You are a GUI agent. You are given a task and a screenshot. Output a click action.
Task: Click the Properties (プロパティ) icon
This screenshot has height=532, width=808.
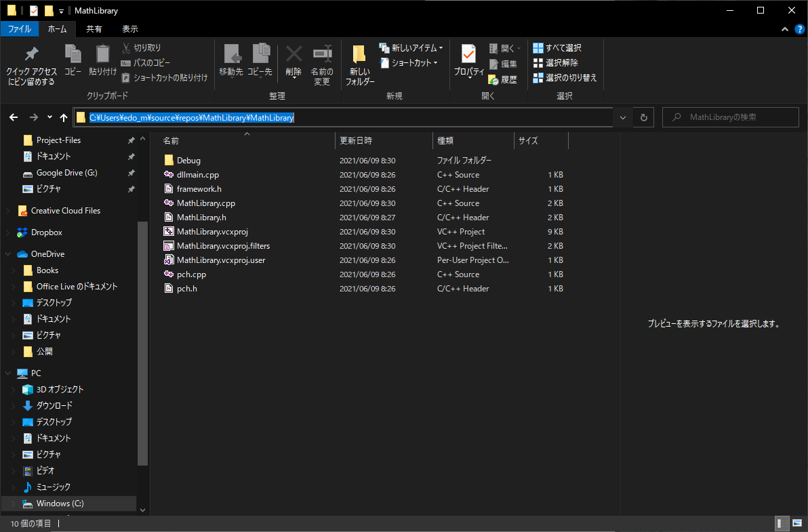(468, 54)
